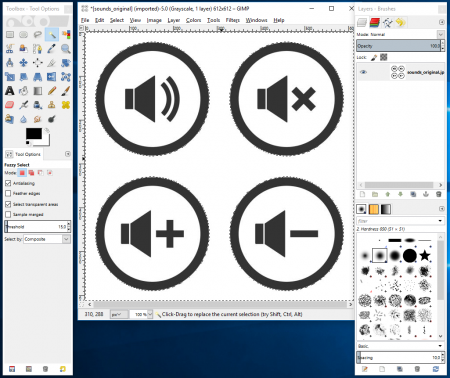Create a new layer button
The width and height of the screenshot is (450, 378).
362,194
